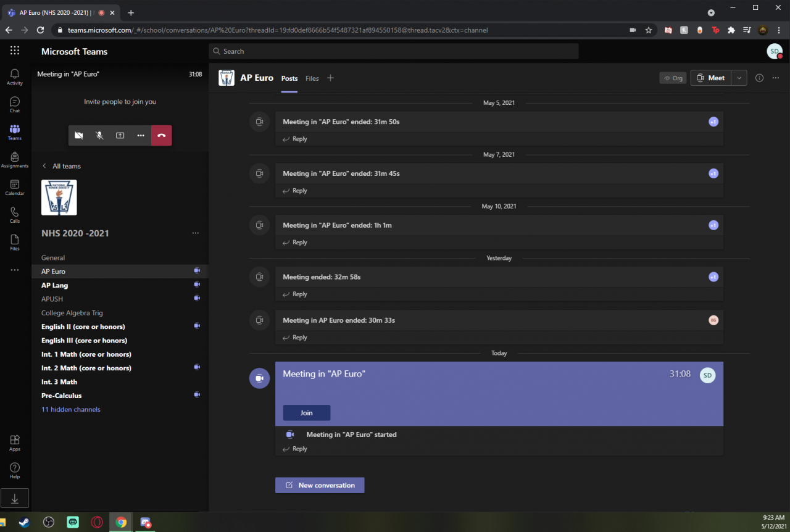790x532 pixels.
Task: Join the ongoing AP Euro meeting
Action: click(307, 413)
